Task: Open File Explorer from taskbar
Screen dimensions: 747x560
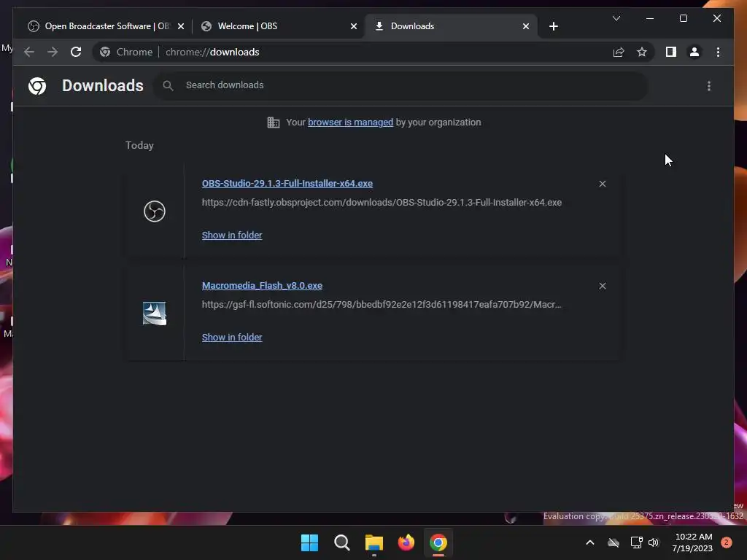Action: 374,542
